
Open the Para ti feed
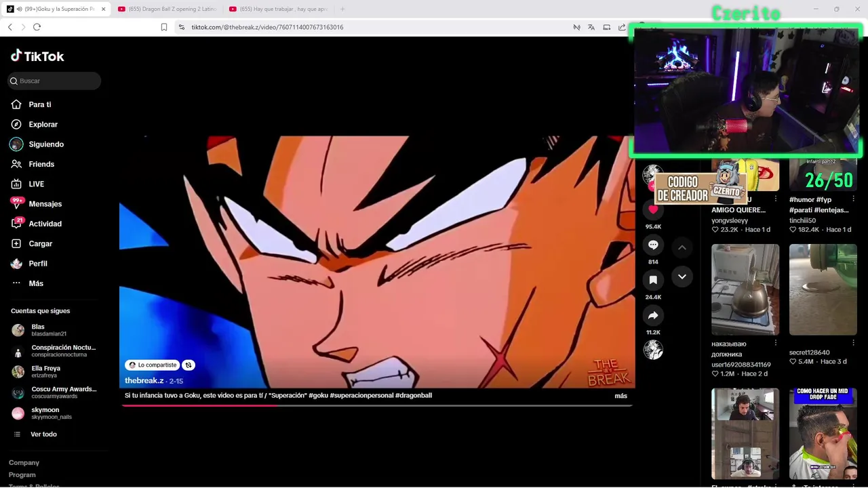click(40, 104)
